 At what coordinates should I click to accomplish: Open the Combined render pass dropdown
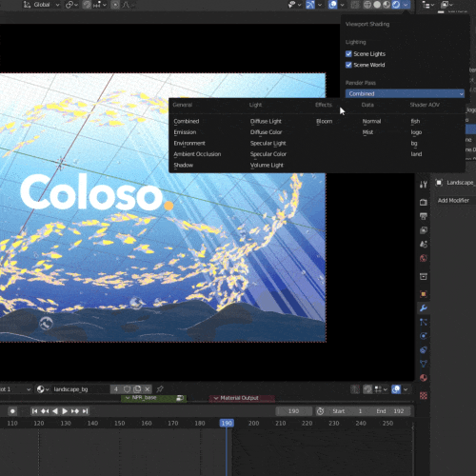coord(405,93)
